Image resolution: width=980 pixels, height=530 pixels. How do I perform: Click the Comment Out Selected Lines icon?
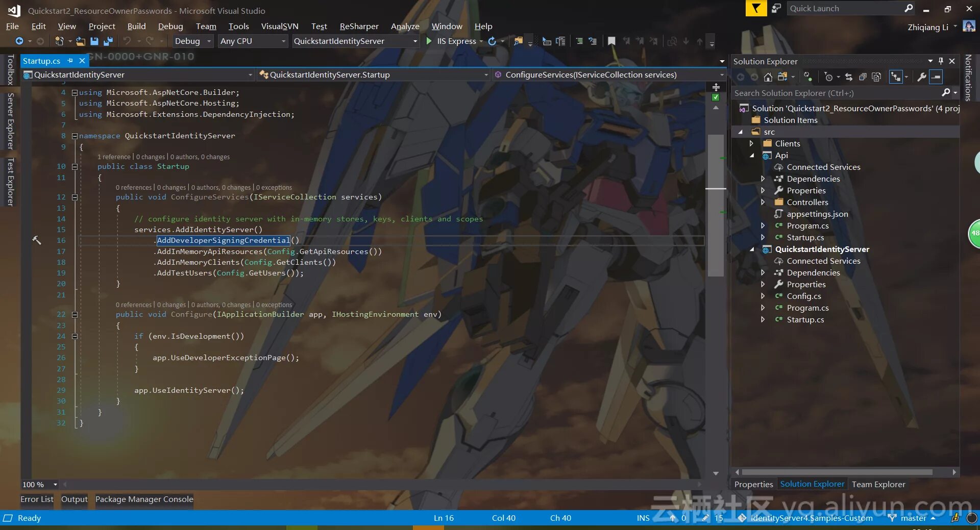579,41
